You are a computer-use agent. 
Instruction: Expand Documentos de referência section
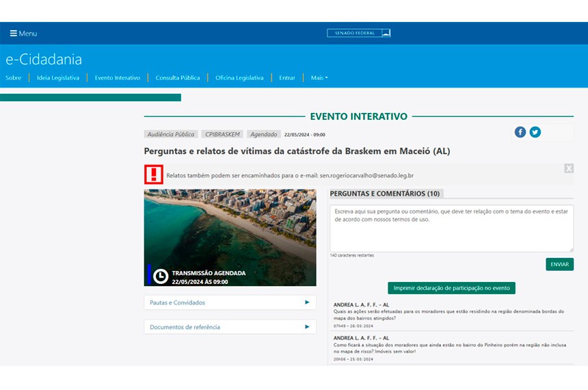coord(230,327)
